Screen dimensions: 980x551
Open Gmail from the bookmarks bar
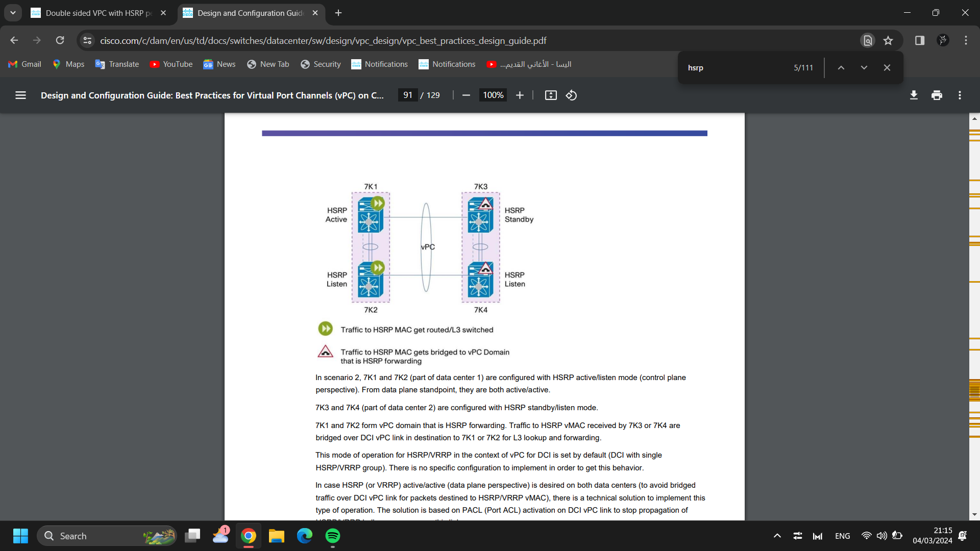point(24,64)
